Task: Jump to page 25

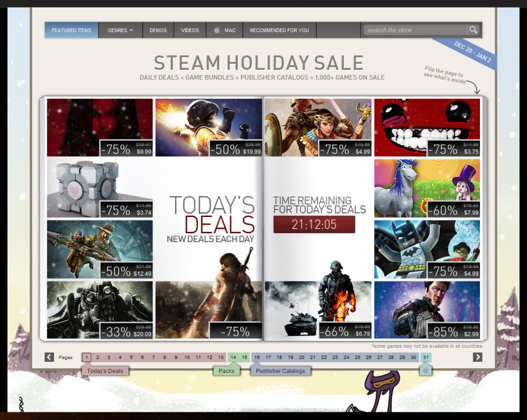Action: [x=357, y=357]
